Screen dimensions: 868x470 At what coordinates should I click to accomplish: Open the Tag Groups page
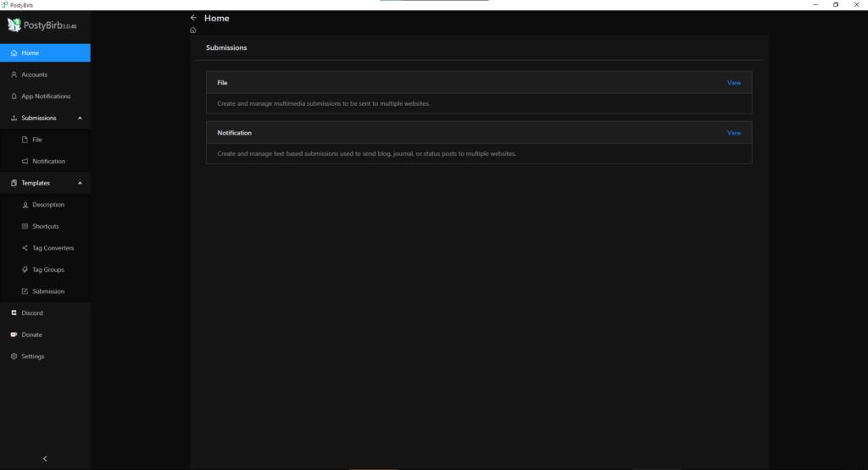pyautogui.click(x=47, y=270)
